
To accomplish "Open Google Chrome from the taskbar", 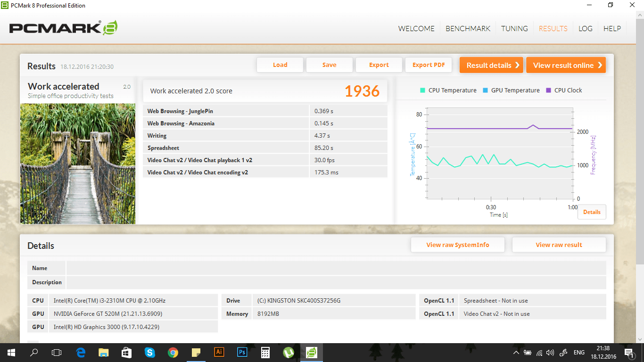I will [x=173, y=352].
